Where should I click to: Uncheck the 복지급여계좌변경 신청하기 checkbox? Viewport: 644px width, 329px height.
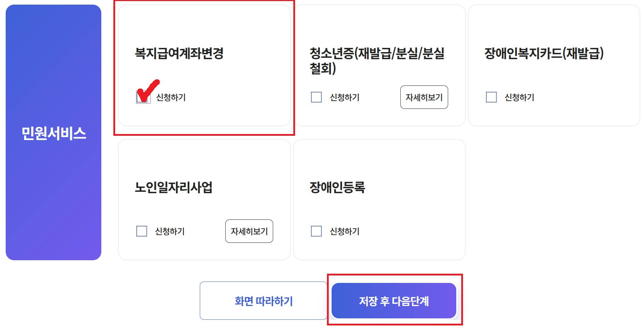coord(141,96)
